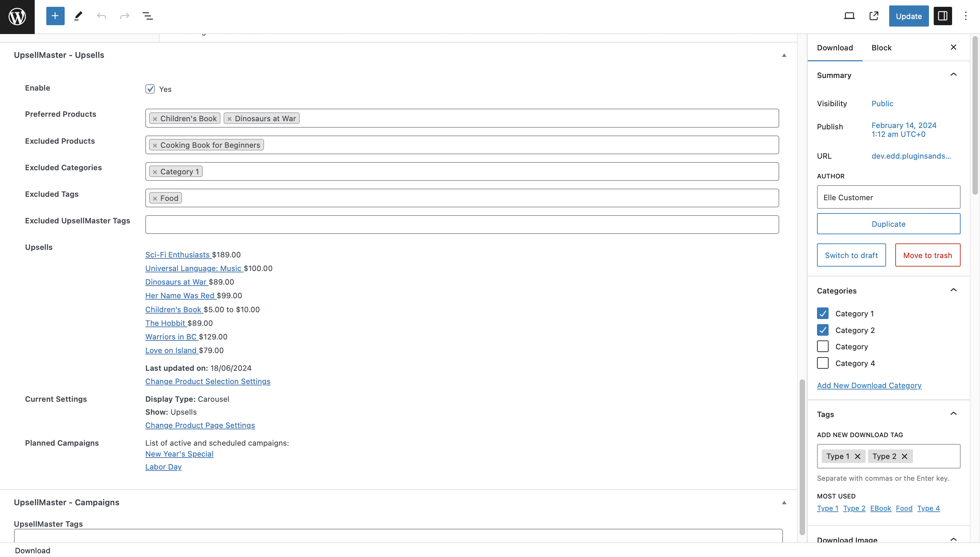Viewport: 980px width, 557px height.
Task: Open Universal Language: Music upsell link
Action: (194, 268)
